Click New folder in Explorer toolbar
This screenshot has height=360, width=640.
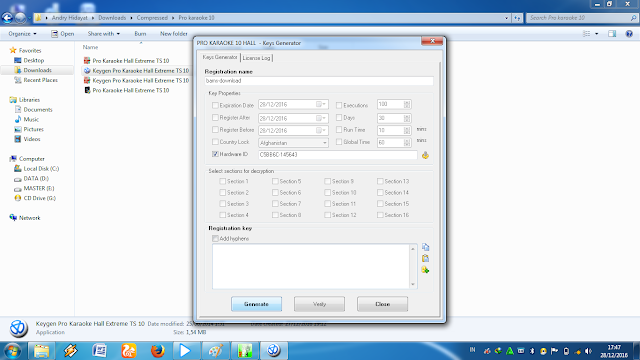pyautogui.click(x=173, y=34)
